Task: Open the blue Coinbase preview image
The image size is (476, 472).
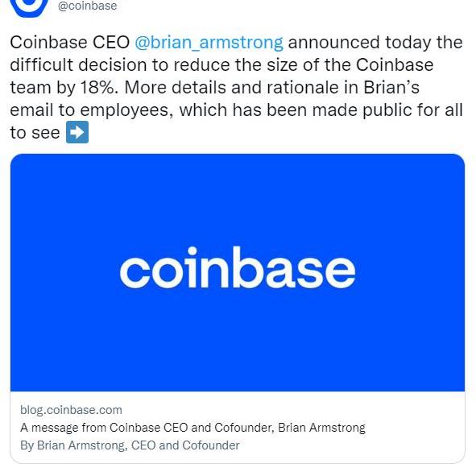Action: (x=238, y=272)
